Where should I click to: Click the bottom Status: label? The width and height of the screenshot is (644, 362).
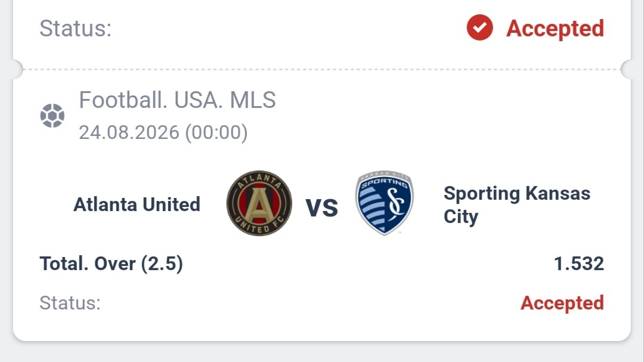tap(70, 303)
